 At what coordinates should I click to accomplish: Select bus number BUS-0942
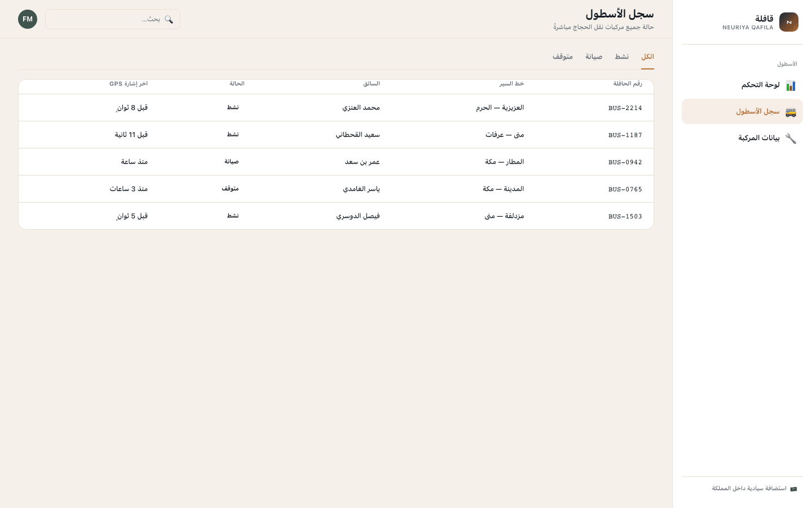tap(625, 162)
